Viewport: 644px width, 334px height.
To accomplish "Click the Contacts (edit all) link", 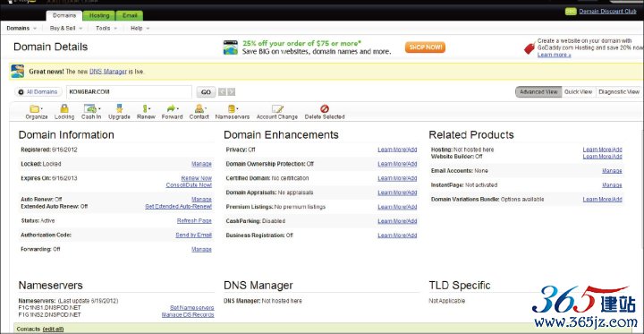I will [x=54, y=329].
